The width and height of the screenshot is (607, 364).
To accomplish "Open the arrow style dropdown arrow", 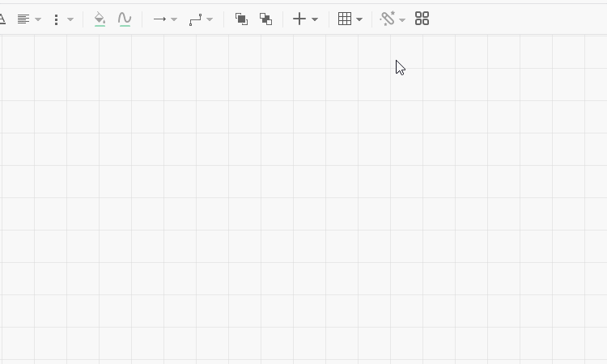I will pyautogui.click(x=174, y=19).
